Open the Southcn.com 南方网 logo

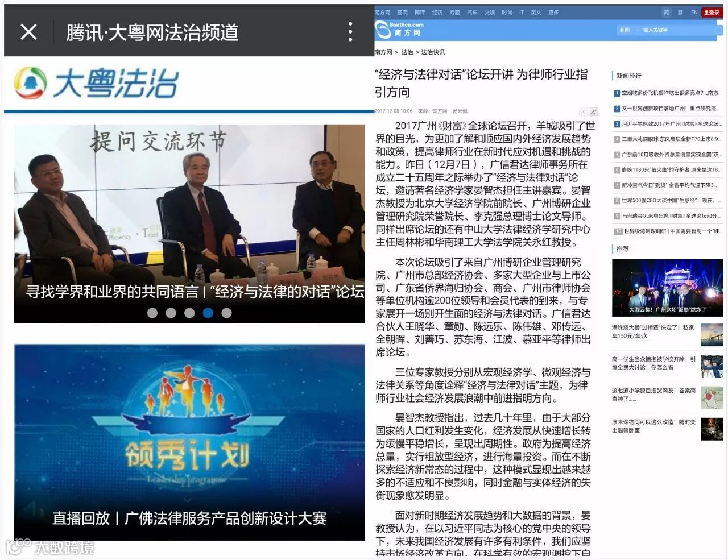(x=400, y=29)
